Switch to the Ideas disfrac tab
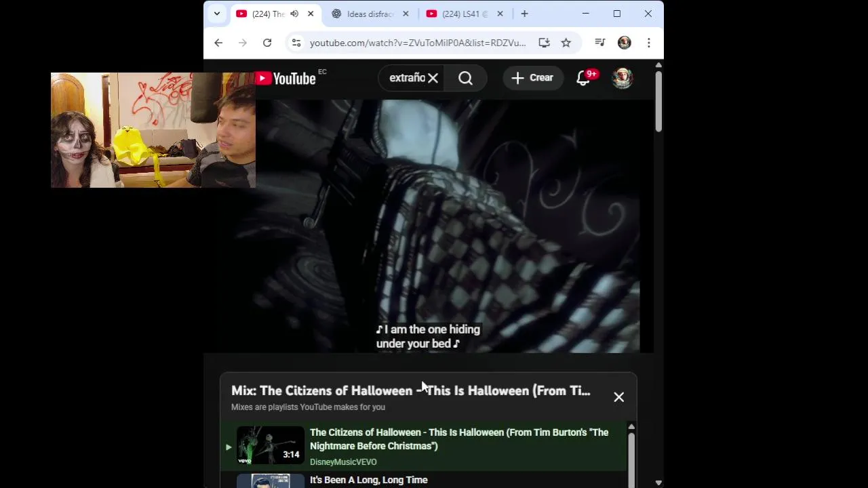868x488 pixels. (x=370, y=14)
